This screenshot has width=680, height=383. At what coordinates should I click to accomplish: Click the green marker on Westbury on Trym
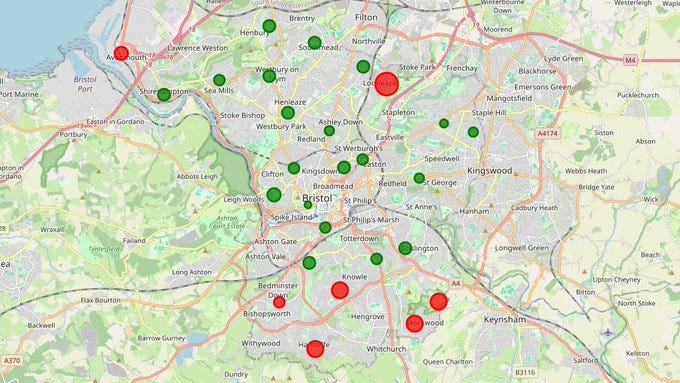coord(269,76)
